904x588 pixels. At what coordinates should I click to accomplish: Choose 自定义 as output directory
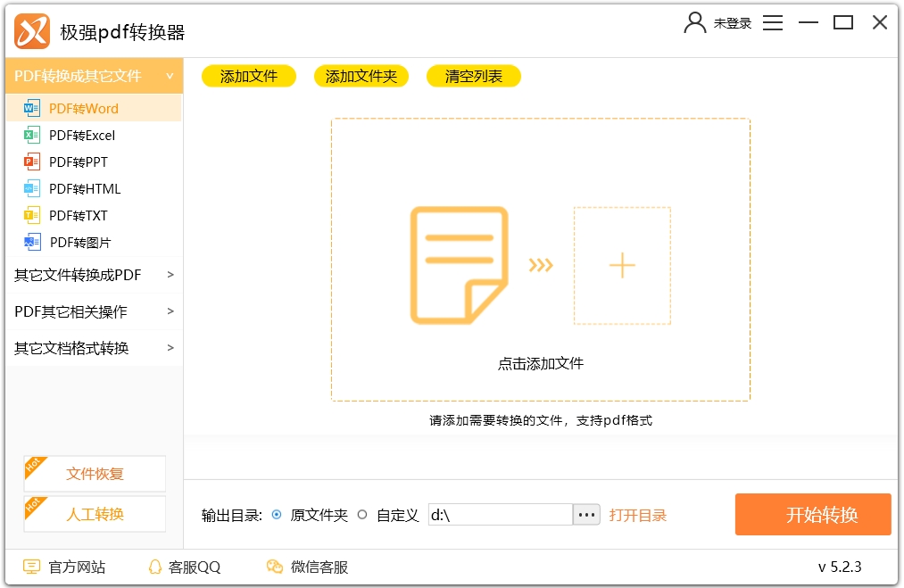click(x=362, y=515)
